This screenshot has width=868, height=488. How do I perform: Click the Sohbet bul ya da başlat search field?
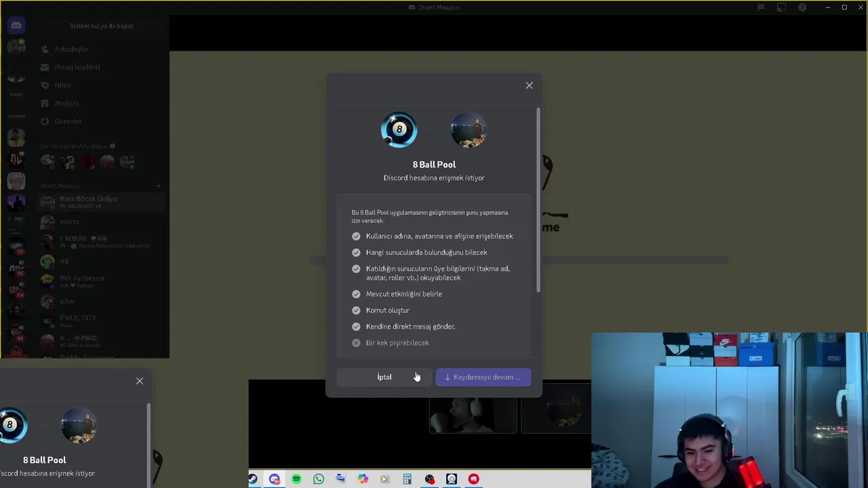pyautogui.click(x=102, y=26)
